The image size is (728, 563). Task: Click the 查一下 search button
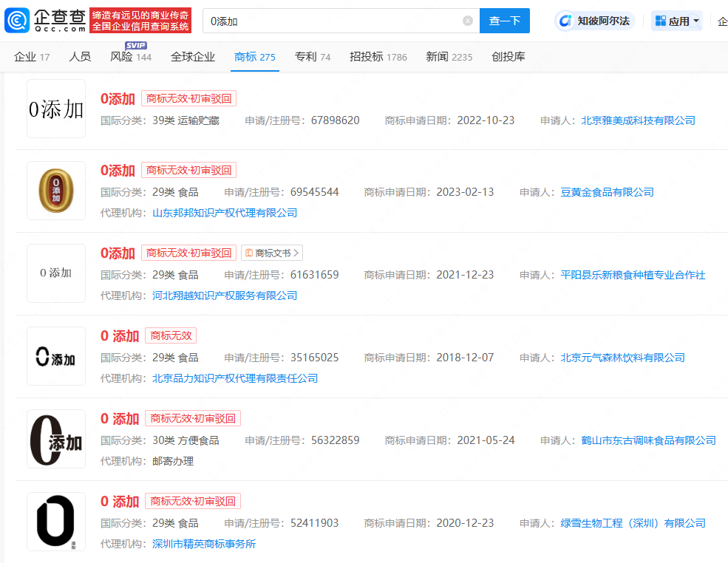(x=505, y=21)
